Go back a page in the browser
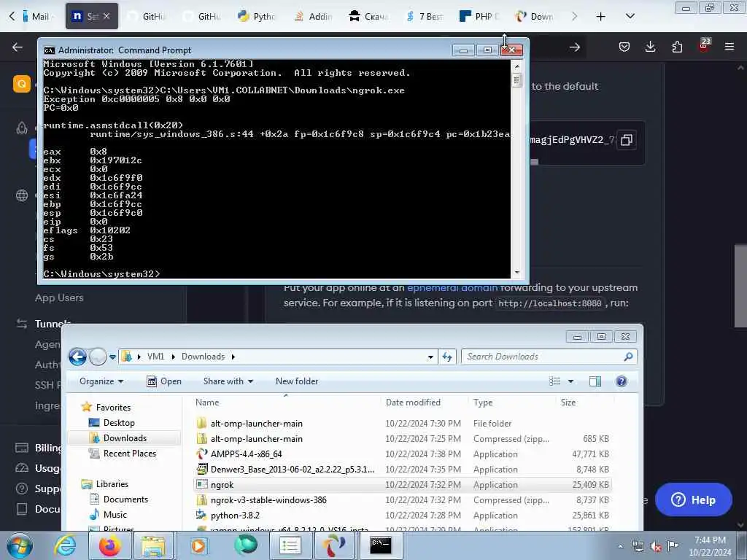Viewport: 747px width, 560px height. click(18, 47)
